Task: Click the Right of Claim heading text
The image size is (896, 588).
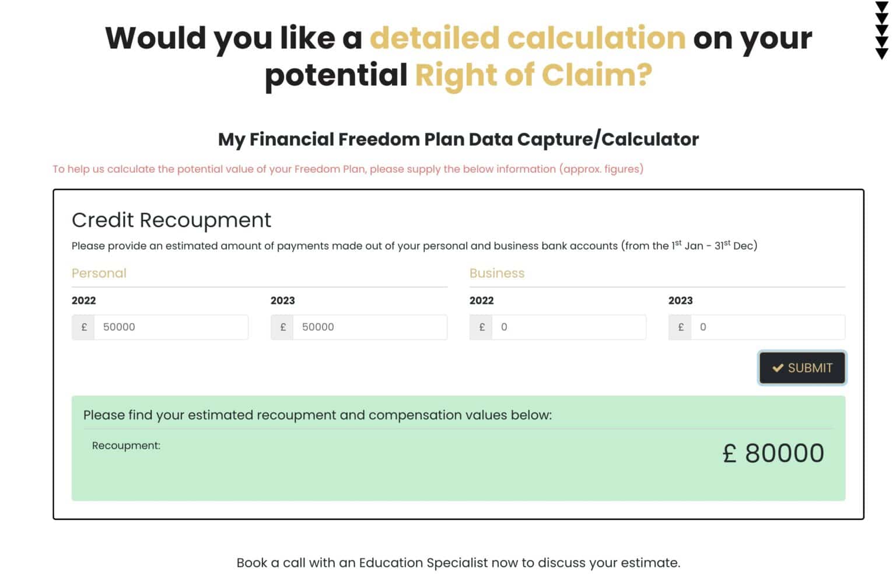Action: 534,75
